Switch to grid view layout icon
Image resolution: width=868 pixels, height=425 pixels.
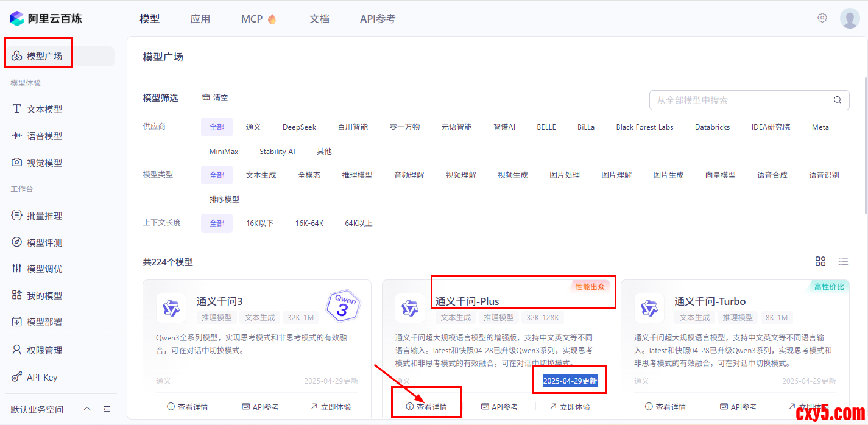[x=820, y=261]
